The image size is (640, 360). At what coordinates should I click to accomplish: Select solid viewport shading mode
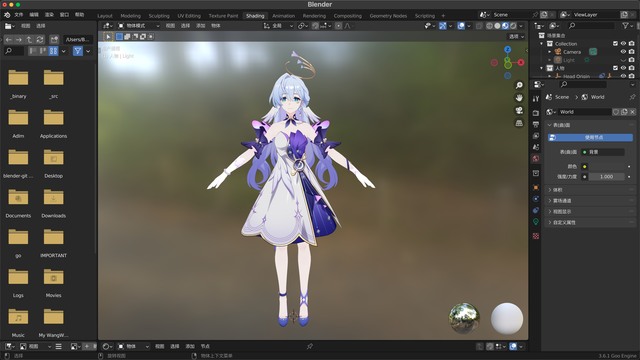(497, 26)
